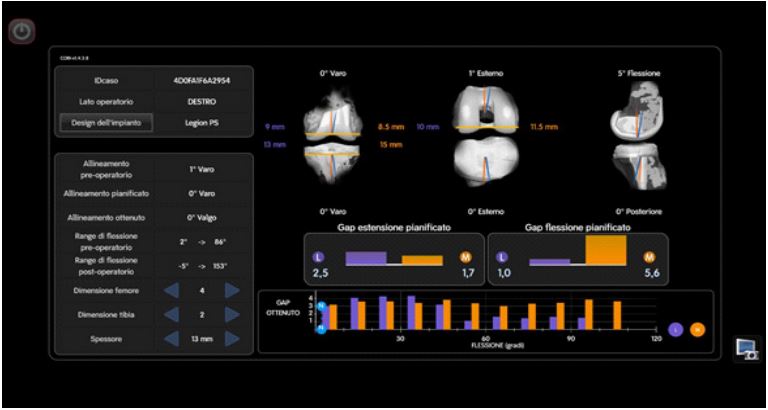
Task: Decrease femur size with left arrow
Action: coord(174,291)
